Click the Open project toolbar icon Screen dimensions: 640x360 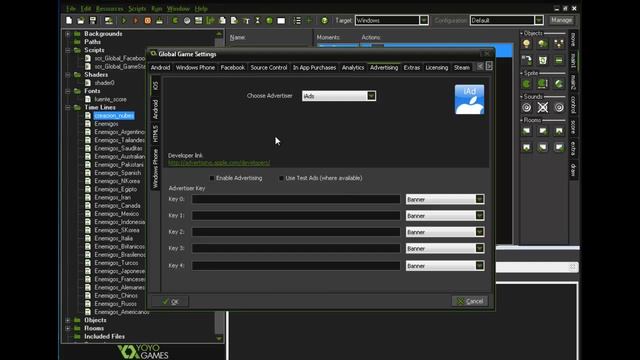81,20
